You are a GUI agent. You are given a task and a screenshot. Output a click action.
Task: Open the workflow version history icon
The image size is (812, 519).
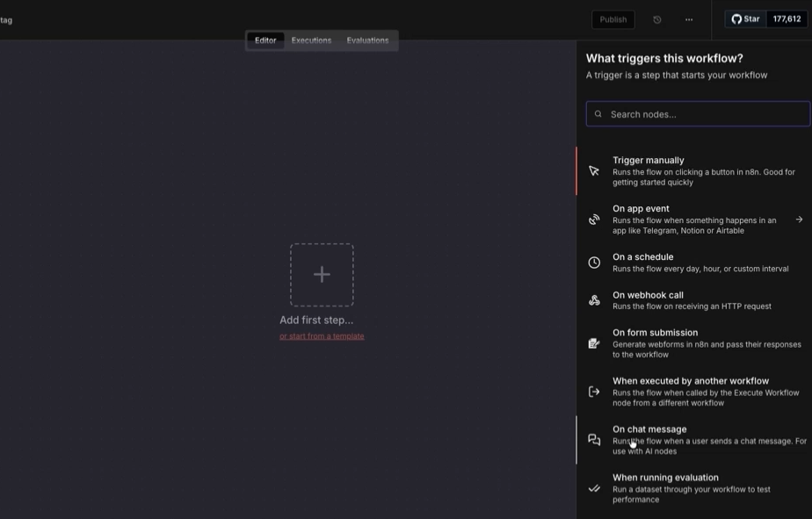click(x=656, y=18)
